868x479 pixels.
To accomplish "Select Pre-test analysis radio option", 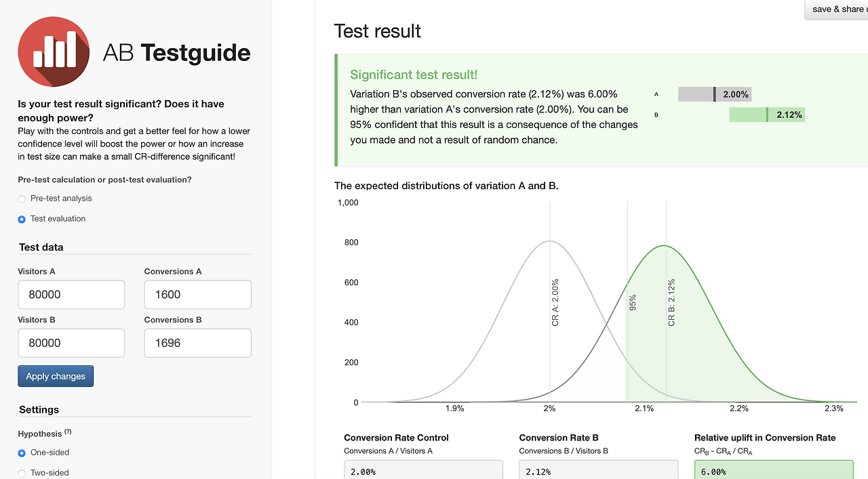I will click(x=22, y=199).
